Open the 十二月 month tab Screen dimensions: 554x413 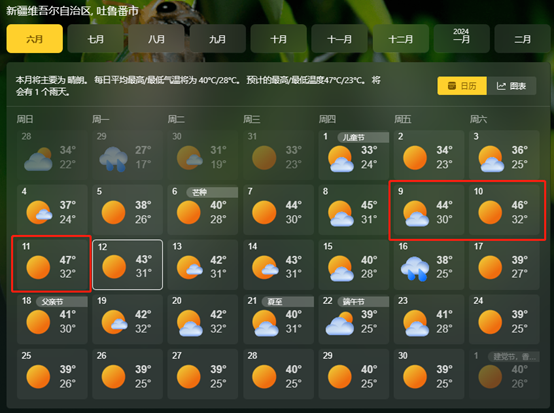pos(401,39)
